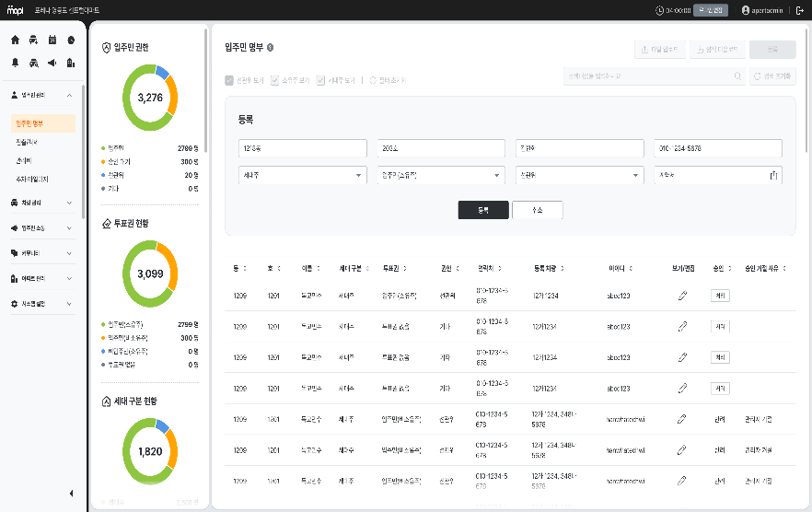Image resolution: width=812 pixels, height=512 pixels.
Task: Click the donut chart showing 3,099
Action: [x=150, y=273]
